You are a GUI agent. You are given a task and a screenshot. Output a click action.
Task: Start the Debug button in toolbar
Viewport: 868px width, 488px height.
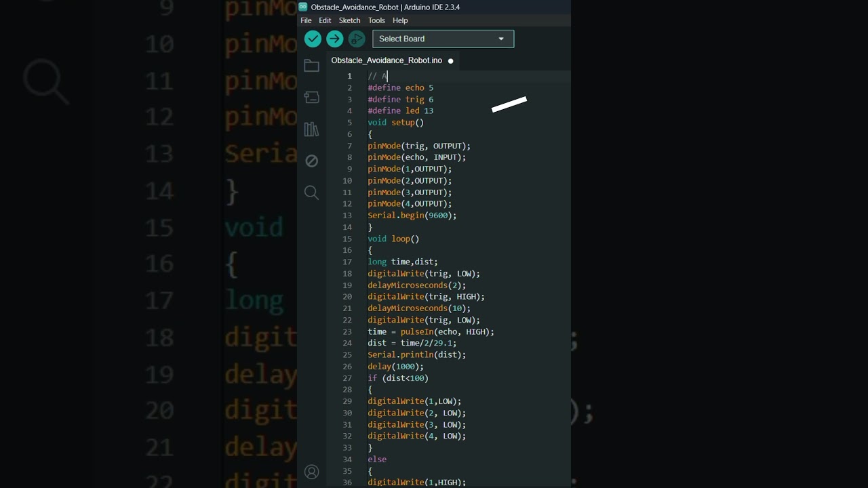tap(357, 39)
